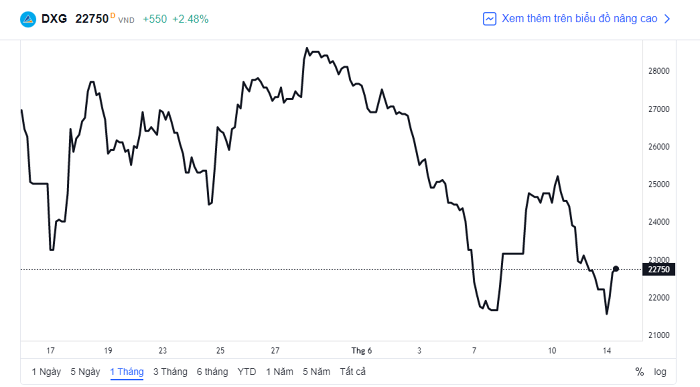Switch to the '3 Tháng' range
Viewport: 700px width, 387px height.
(170, 372)
